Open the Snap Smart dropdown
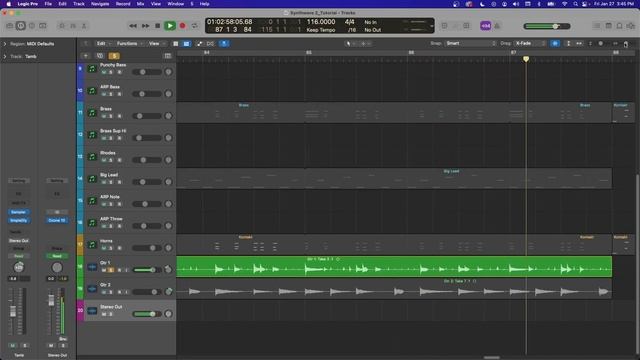 (x=471, y=43)
